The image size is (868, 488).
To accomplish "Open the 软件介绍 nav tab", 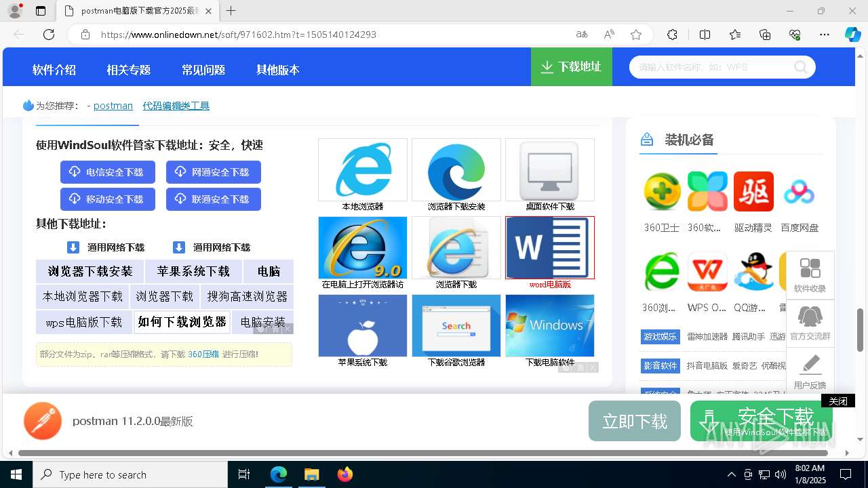I will tap(54, 70).
